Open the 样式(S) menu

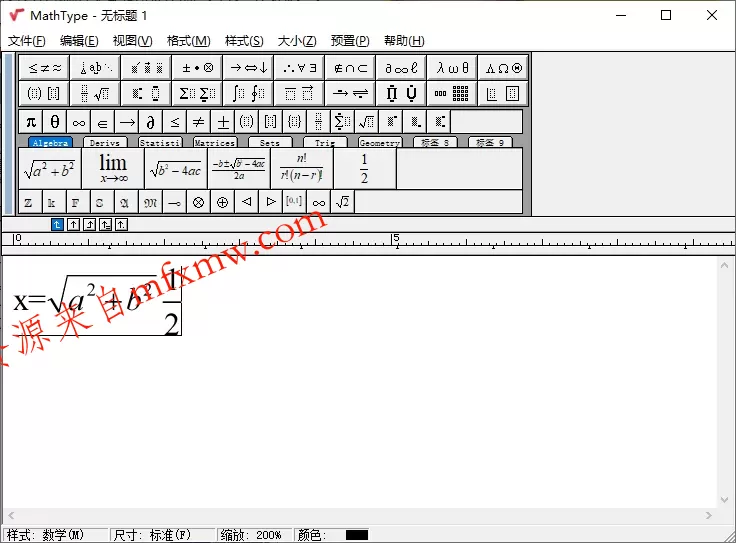244,41
